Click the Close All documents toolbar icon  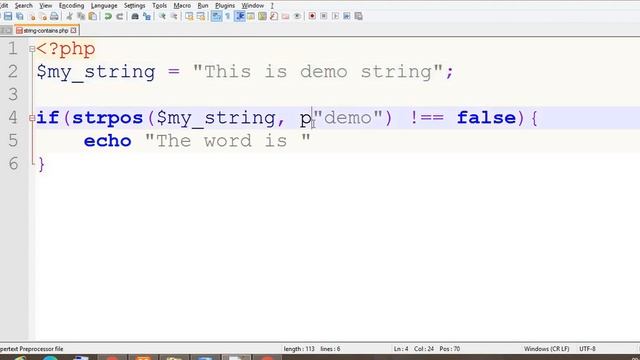point(43,16)
